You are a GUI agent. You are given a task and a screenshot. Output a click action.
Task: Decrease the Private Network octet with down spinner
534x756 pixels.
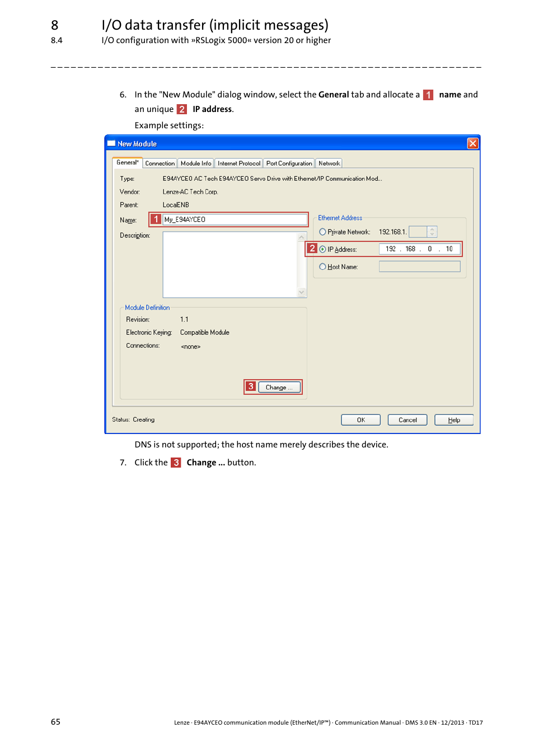tap(432, 235)
